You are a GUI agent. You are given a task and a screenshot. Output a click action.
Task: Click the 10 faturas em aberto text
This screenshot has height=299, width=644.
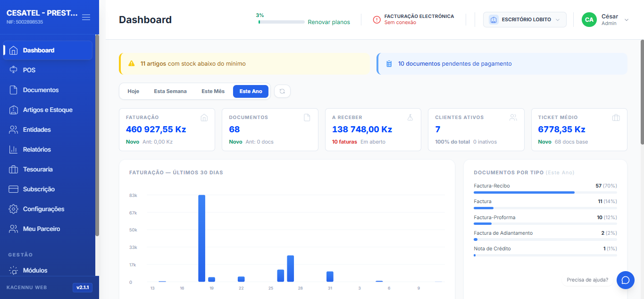(359, 142)
